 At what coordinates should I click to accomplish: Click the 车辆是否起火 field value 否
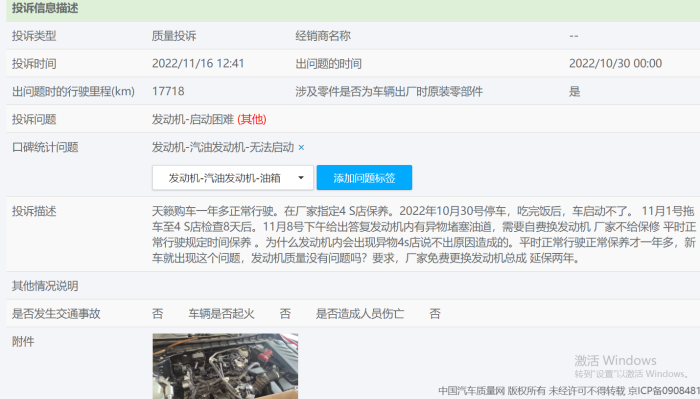point(285,314)
